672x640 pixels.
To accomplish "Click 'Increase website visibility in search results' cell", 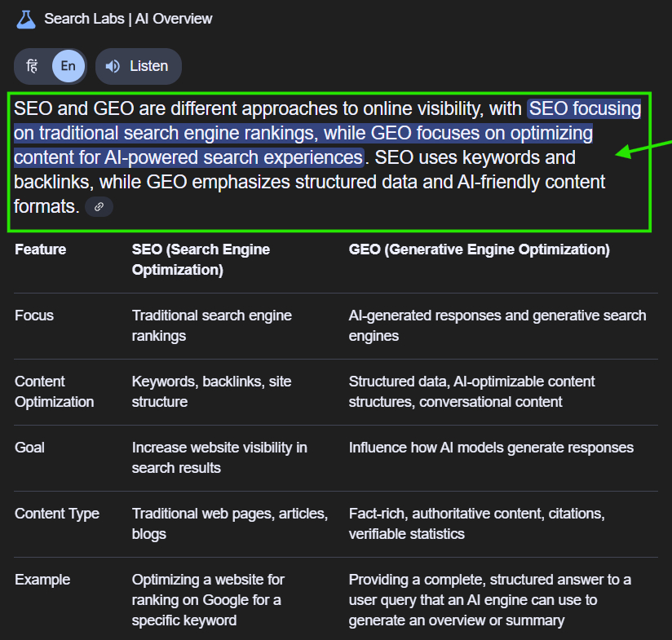I will [x=219, y=457].
